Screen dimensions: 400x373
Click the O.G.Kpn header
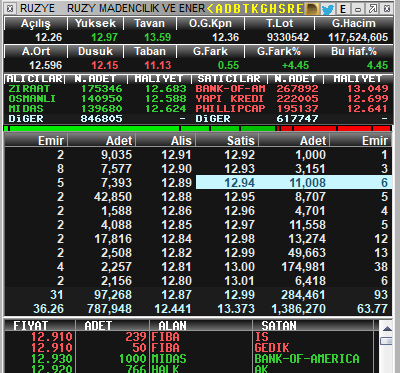pyautogui.click(x=210, y=23)
